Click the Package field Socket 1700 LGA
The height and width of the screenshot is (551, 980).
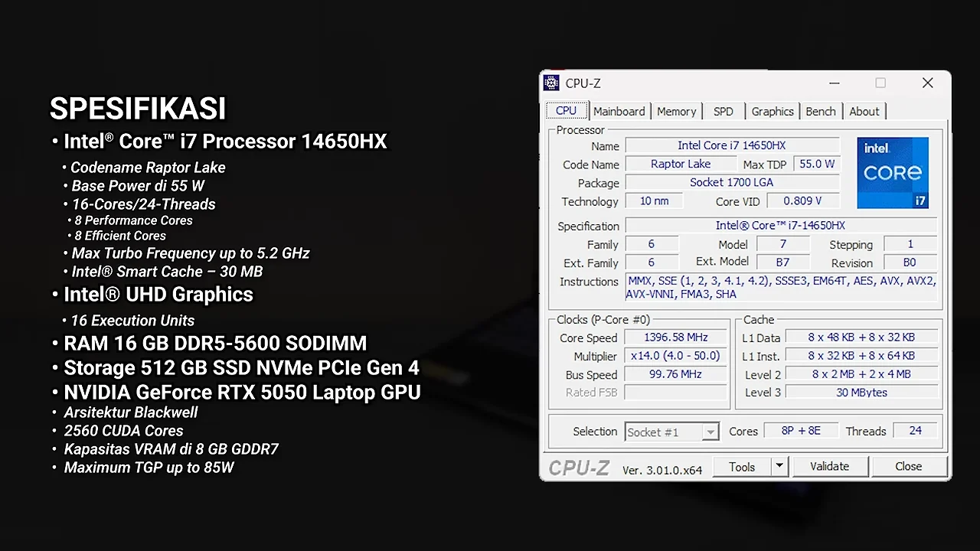(x=732, y=182)
